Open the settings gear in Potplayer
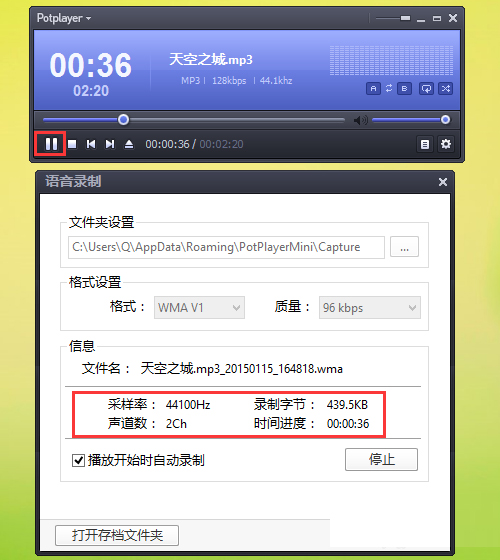This screenshot has height=560, width=500. pyautogui.click(x=446, y=144)
